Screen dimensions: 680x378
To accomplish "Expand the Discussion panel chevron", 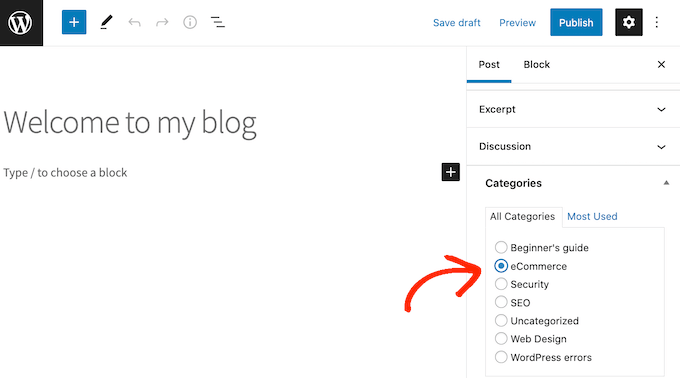I will click(661, 147).
